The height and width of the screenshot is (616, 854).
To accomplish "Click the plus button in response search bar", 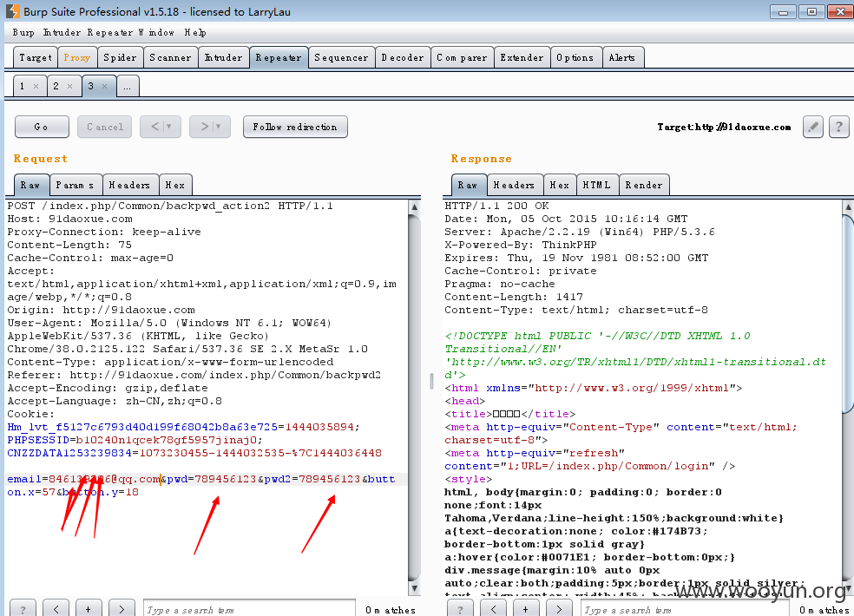I will [526, 609].
